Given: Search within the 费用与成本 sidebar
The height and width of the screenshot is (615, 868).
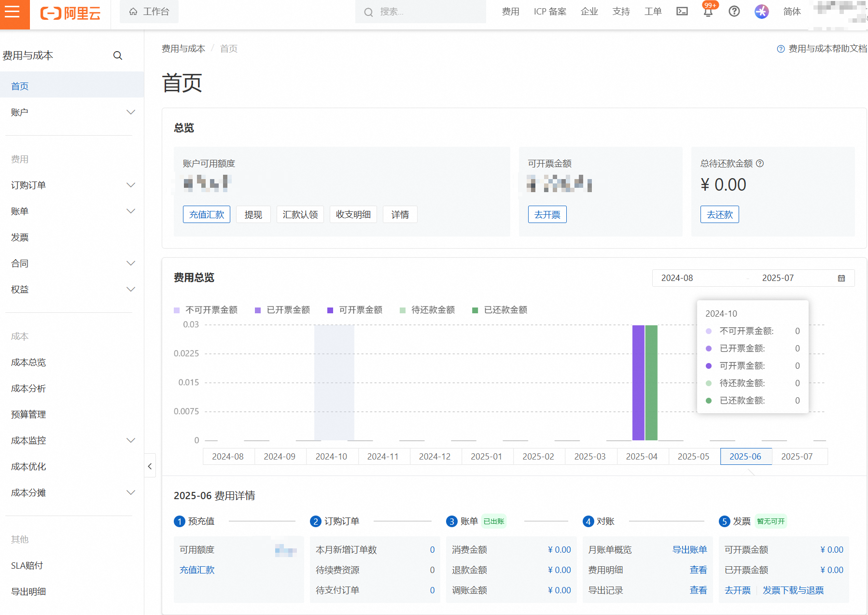Looking at the screenshot, I should click(117, 56).
